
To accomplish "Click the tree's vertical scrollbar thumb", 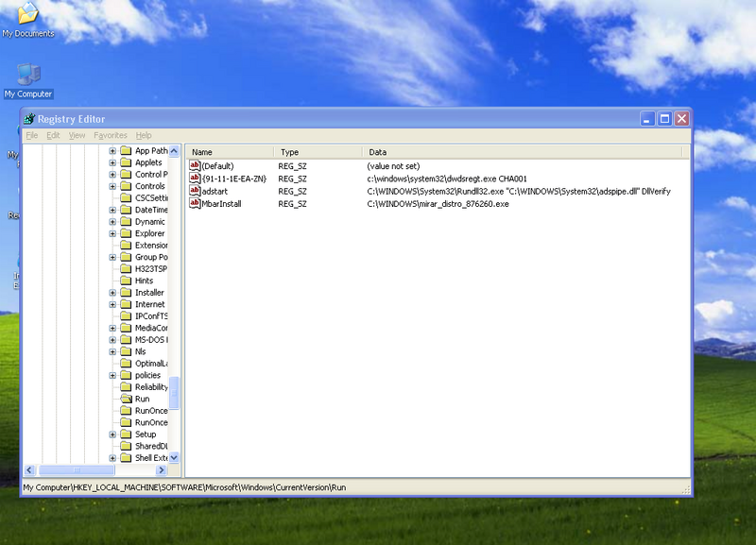I will click(174, 393).
